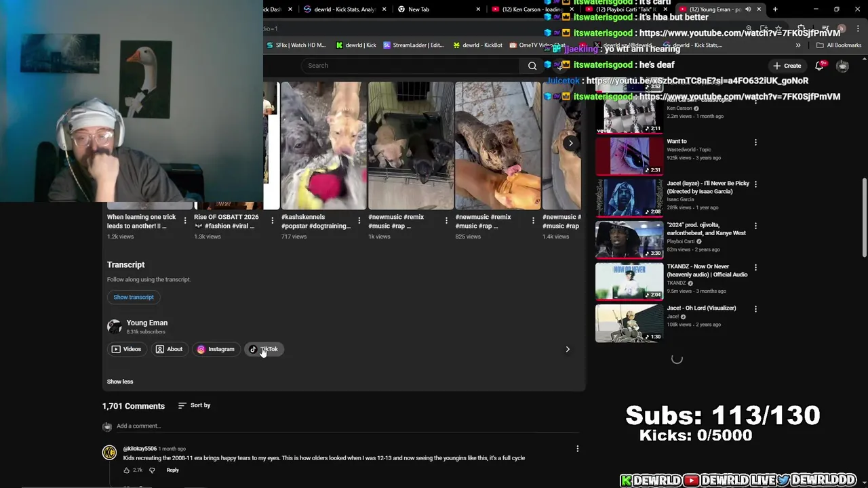Open 'TKANDZ - Now Or Never' video title
Viewport: 868px width, 488px height.
pyautogui.click(x=707, y=270)
